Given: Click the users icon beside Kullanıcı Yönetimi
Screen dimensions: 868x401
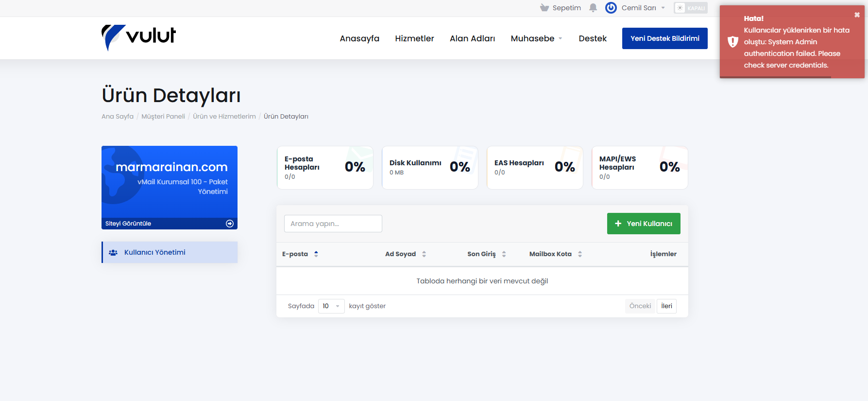Looking at the screenshot, I should (x=113, y=253).
